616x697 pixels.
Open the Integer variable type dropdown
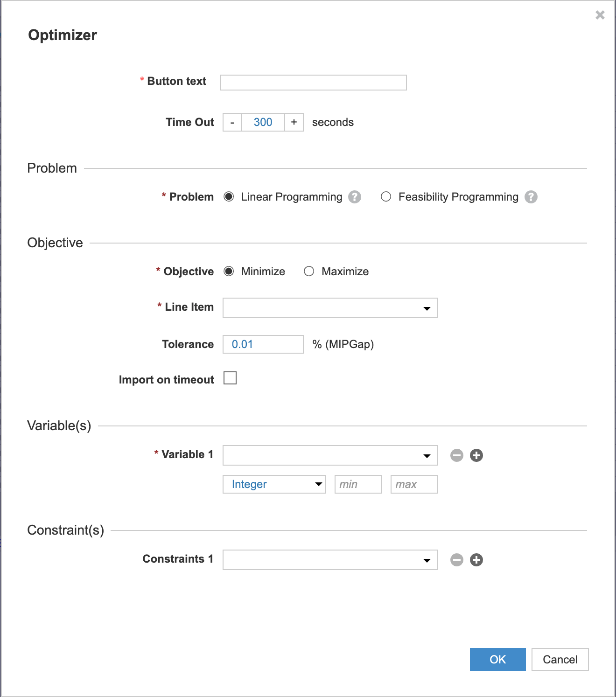click(274, 484)
